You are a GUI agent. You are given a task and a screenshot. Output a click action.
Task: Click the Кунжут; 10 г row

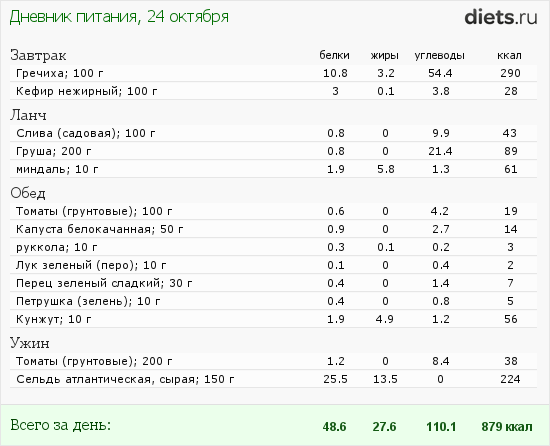click(273, 319)
